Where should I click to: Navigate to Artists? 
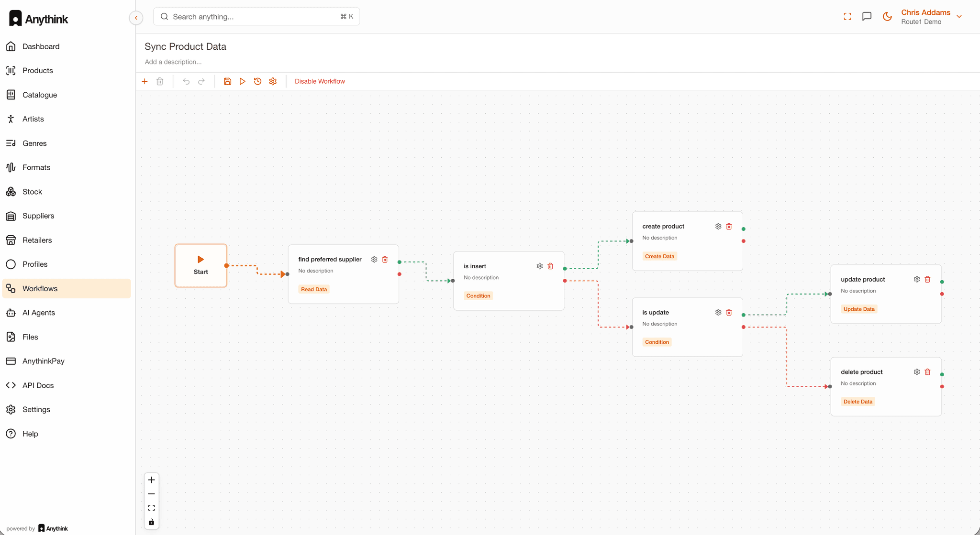click(x=66, y=119)
